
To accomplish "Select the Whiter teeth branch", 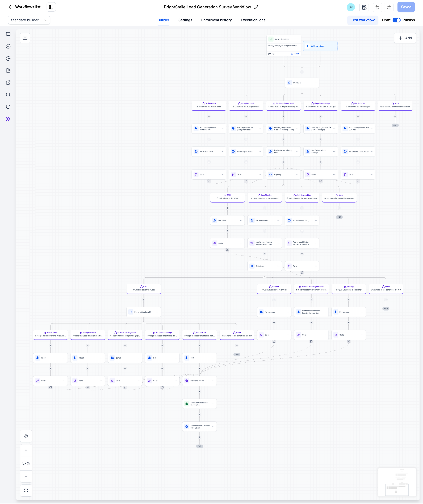I will pos(209,105).
